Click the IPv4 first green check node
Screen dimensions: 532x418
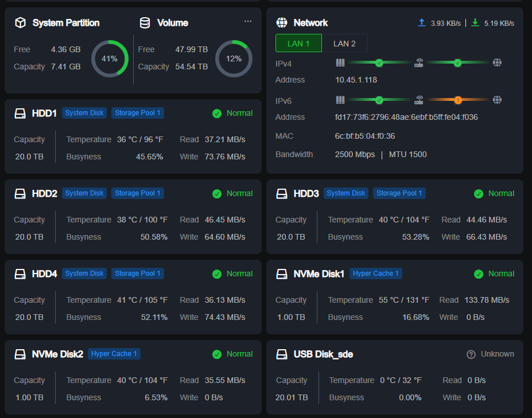pyautogui.click(x=379, y=62)
